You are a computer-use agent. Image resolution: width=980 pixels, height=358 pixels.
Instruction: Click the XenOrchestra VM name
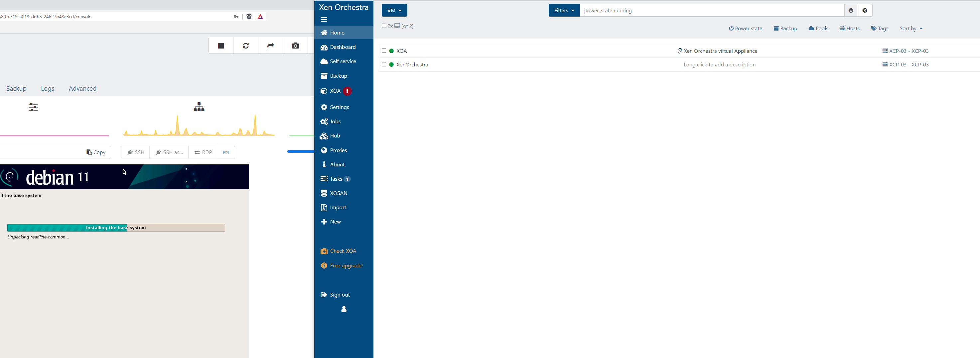click(412, 65)
